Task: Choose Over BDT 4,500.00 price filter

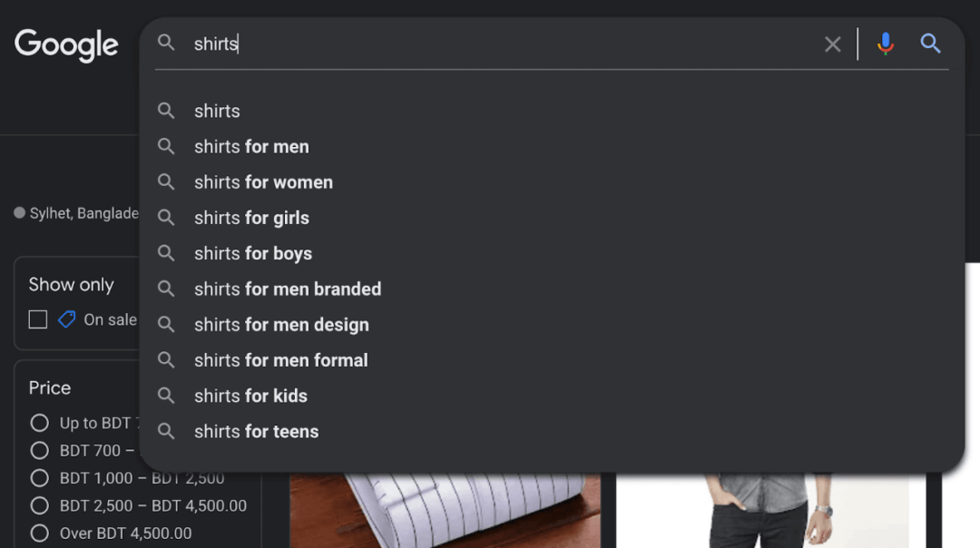Action: [x=39, y=533]
